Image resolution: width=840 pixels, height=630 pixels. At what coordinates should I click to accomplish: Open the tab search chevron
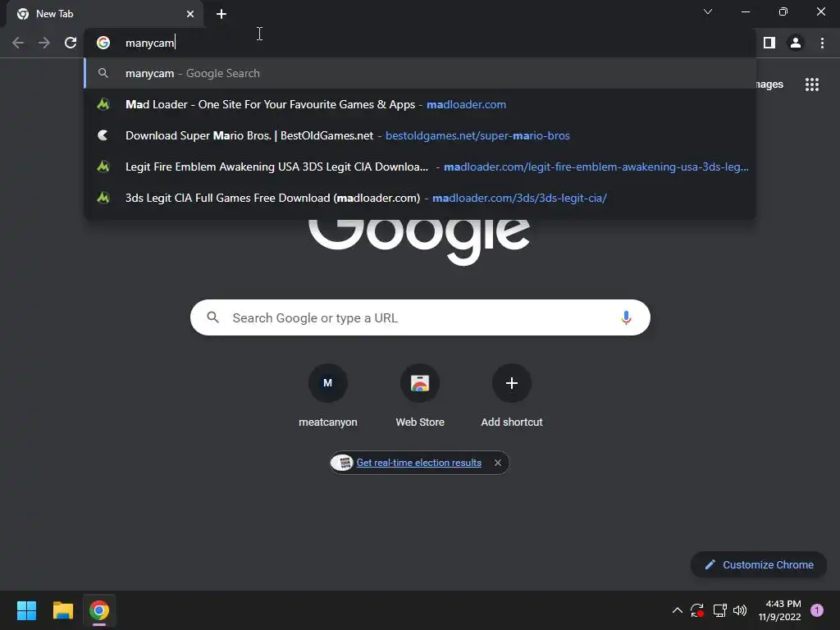click(x=708, y=11)
